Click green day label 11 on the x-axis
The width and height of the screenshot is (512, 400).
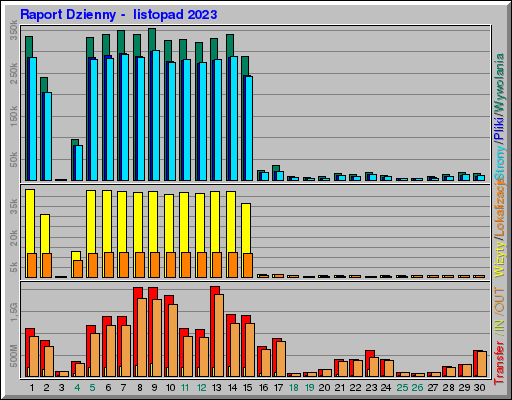(185, 388)
